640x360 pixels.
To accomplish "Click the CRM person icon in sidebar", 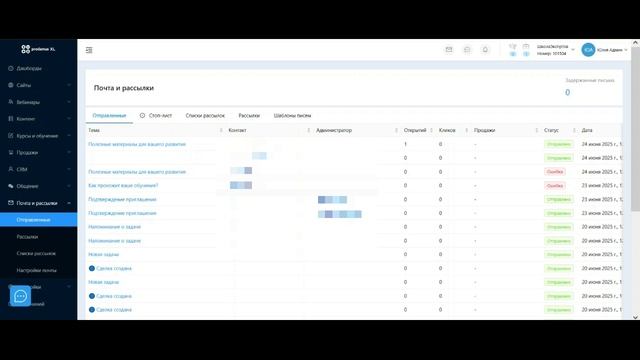I will tap(11, 169).
